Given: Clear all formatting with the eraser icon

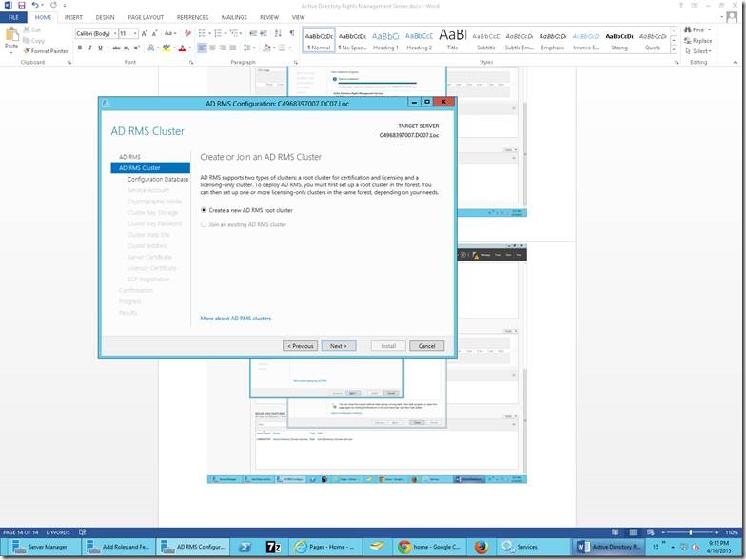Looking at the screenshot, I should [188, 34].
